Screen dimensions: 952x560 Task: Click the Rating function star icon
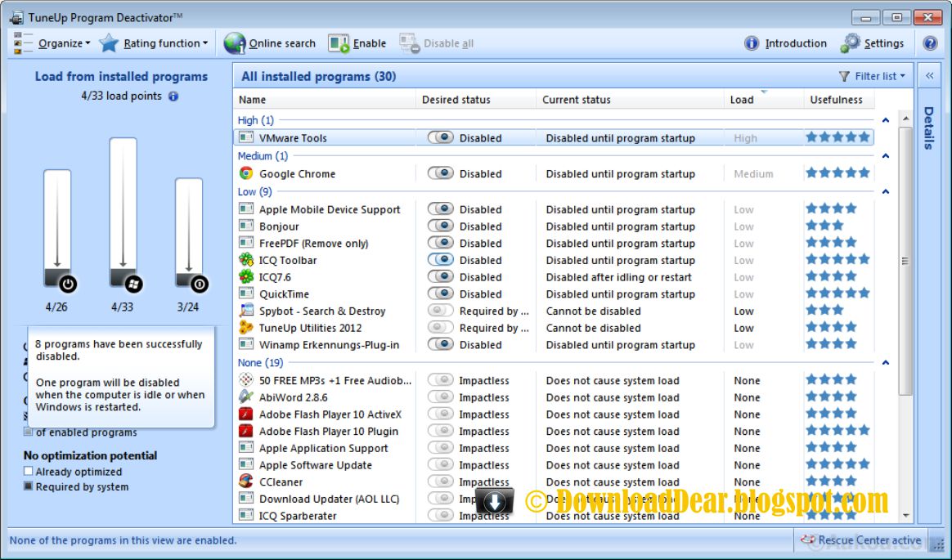click(109, 43)
